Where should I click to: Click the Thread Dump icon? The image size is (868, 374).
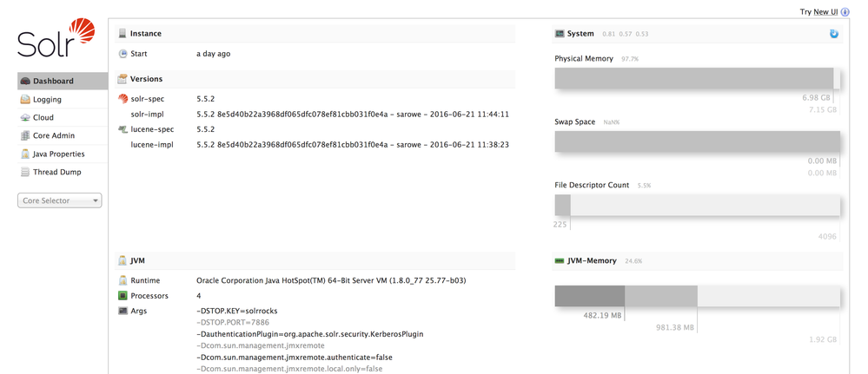pyautogui.click(x=25, y=173)
